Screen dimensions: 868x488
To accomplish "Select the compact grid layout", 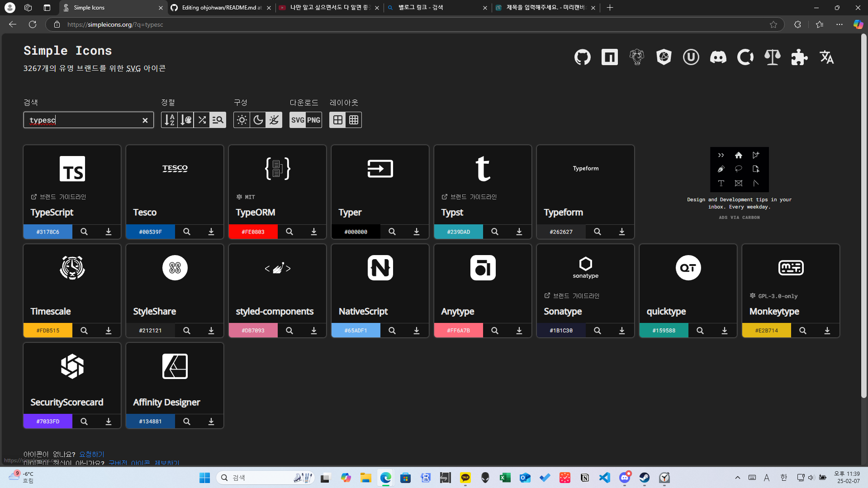I will 354,120.
